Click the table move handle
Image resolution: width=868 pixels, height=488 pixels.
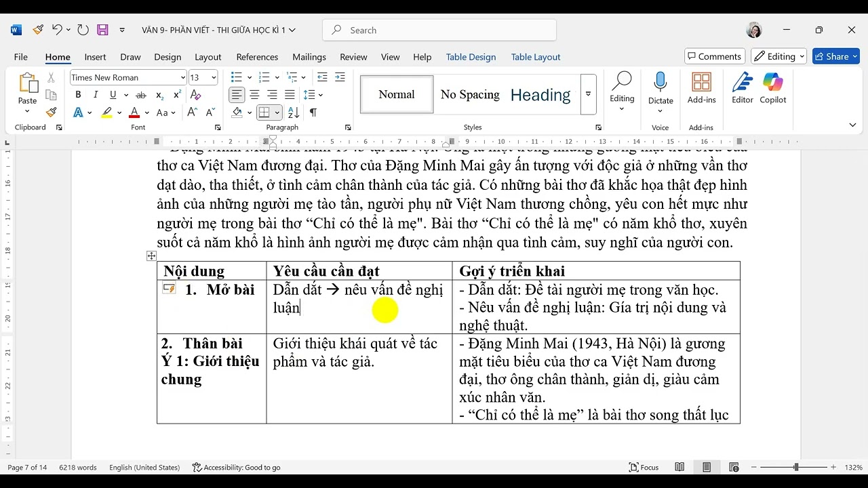(151, 256)
